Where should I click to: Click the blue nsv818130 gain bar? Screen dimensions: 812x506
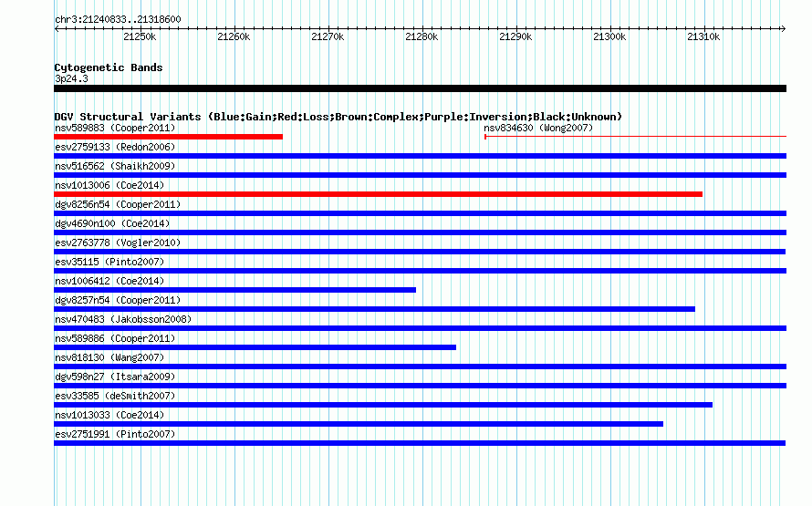[420, 367]
